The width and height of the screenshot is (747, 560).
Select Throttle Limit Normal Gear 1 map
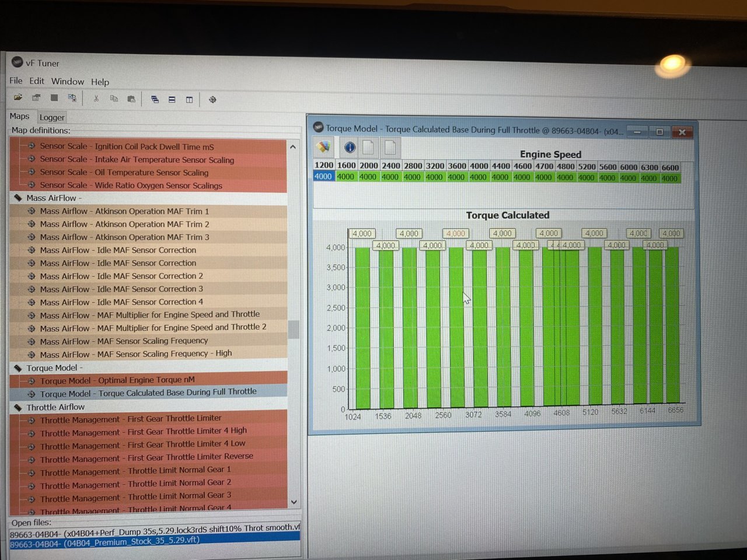pyautogui.click(x=135, y=471)
